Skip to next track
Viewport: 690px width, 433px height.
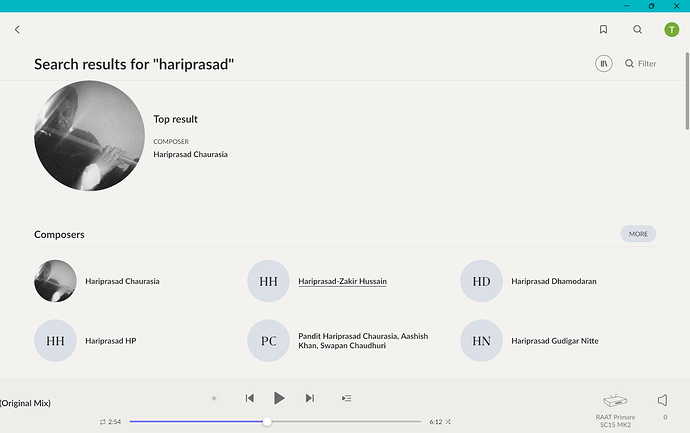point(310,398)
